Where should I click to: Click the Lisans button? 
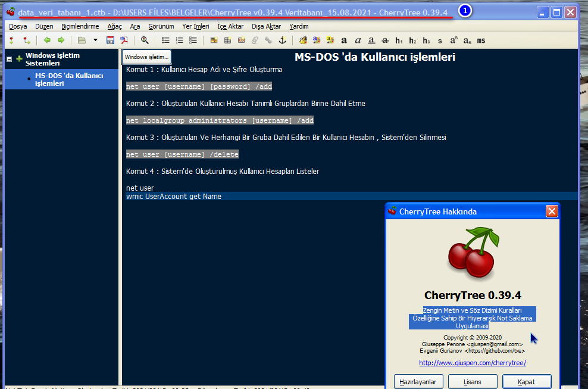[x=473, y=381]
